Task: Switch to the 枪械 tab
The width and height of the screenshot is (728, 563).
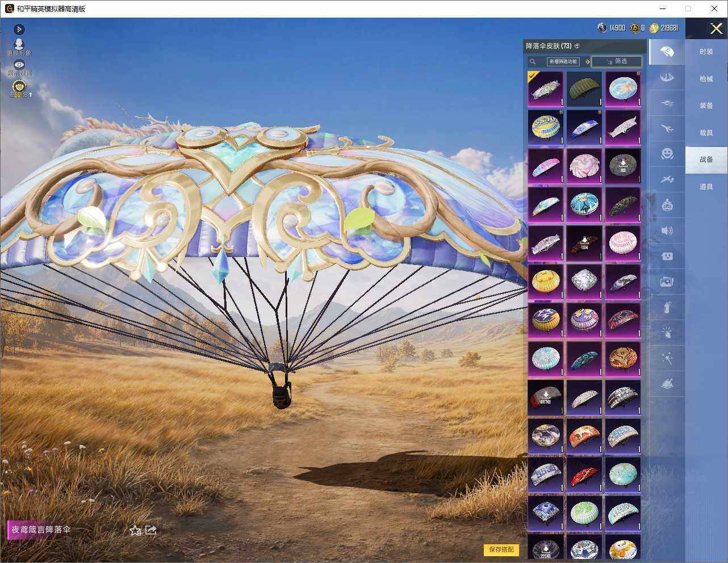Action: tap(706, 79)
